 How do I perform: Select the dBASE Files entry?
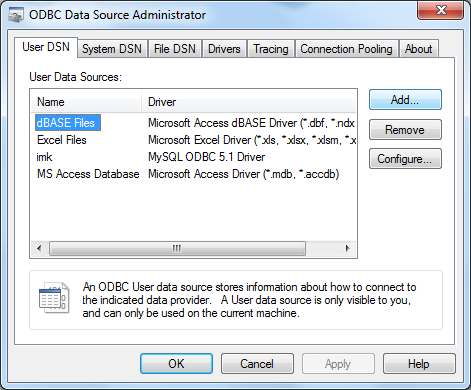pyautogui.click(x=193, y=123)
